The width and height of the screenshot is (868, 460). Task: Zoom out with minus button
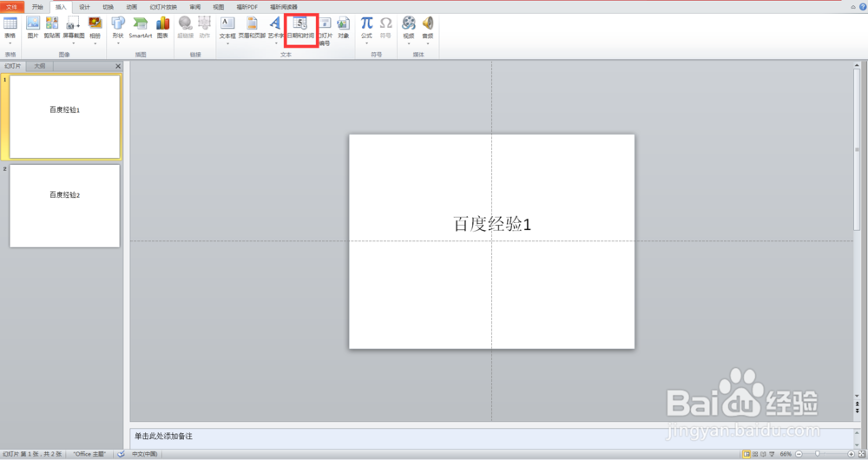[x=799, y=454]
